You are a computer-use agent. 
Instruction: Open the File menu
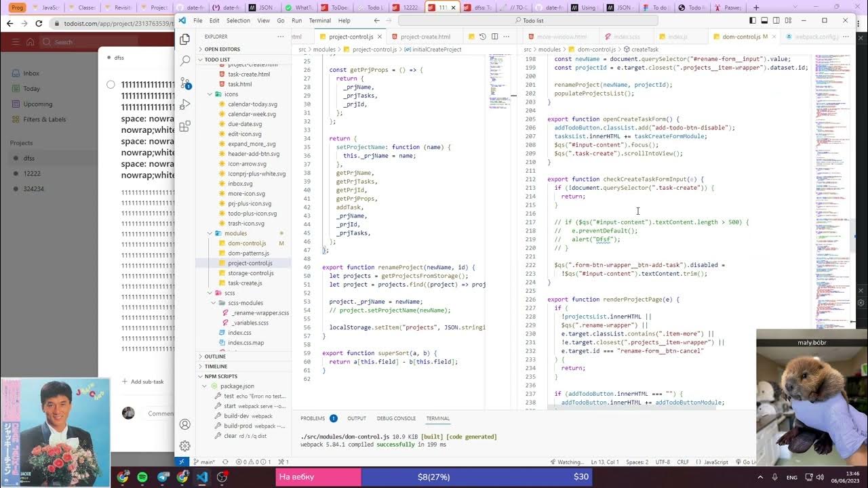[198, 20]
